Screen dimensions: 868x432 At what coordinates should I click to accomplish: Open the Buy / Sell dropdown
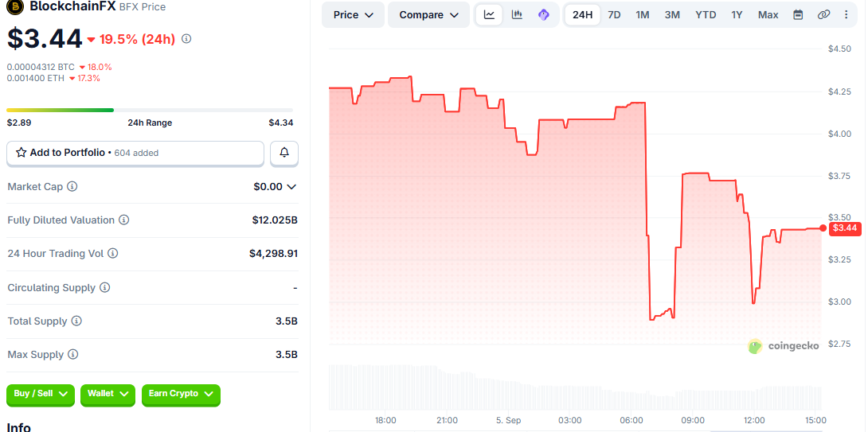click(41, 394)
